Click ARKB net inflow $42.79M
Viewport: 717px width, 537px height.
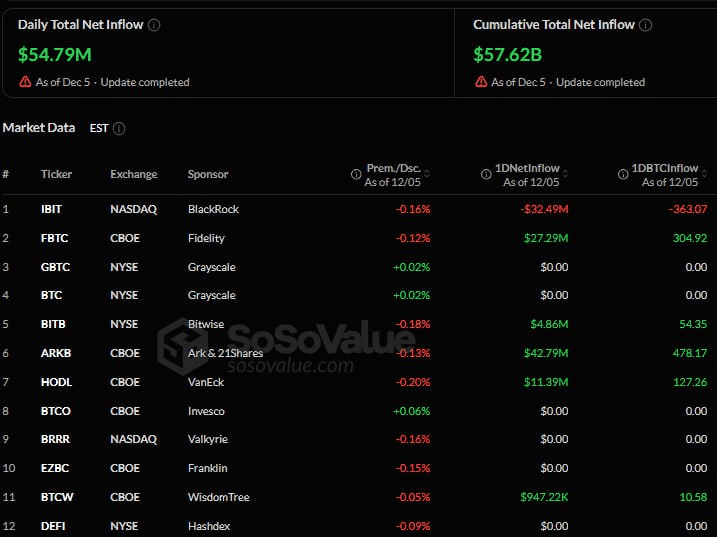(546, 353)
